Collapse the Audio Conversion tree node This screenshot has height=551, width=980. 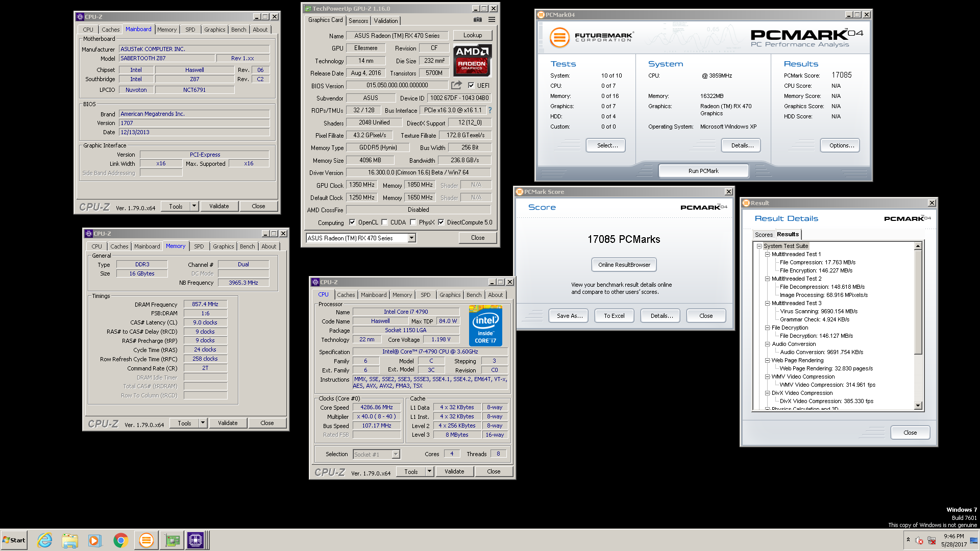767,344
